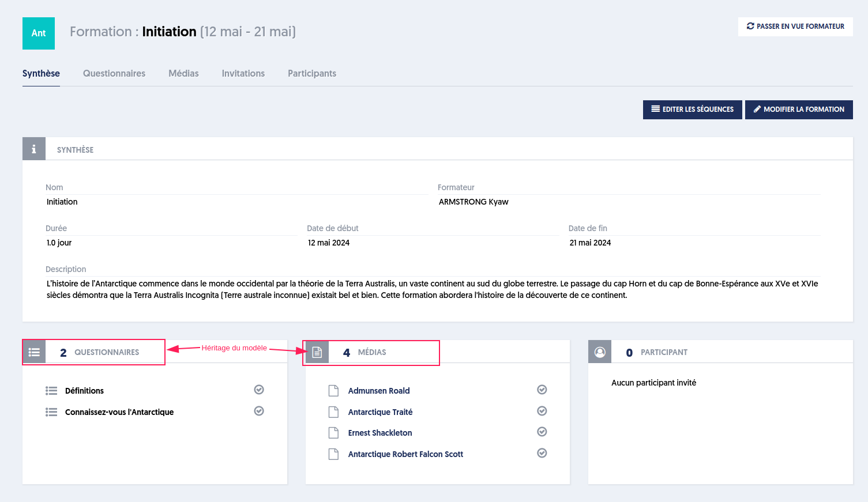Click the Participant avatar icon header
This screenshot has width=868, height=502.
click(600, 352)
